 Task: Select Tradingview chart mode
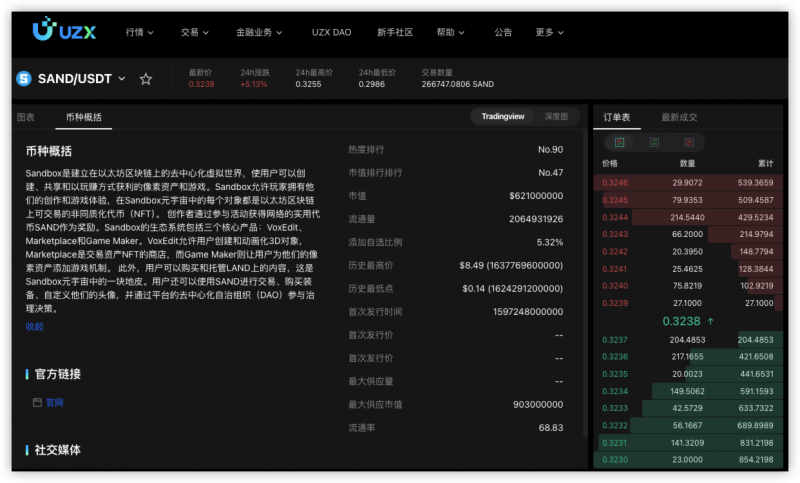[x=503, y=116]
